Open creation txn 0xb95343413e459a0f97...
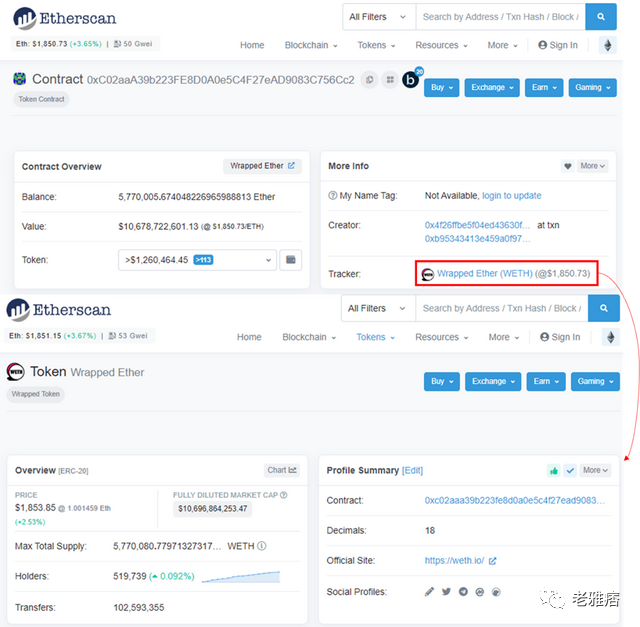Viewport: 640px width, 627px height. (478, 238)
